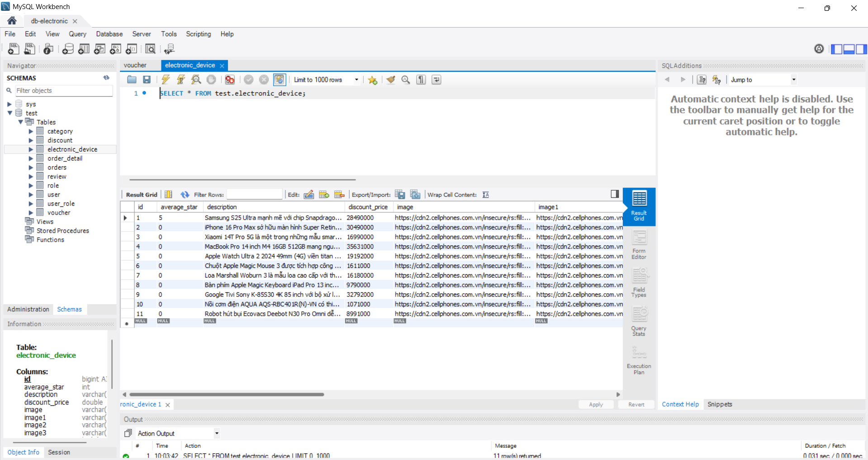
Task: Collapse the Tables node
Action: pos(20,122)
